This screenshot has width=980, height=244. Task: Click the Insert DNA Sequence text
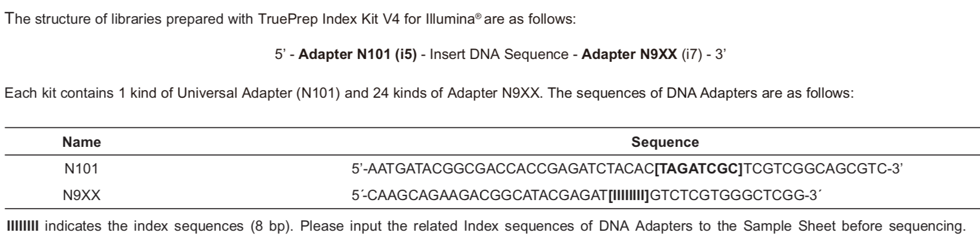[x=499, y=54]
